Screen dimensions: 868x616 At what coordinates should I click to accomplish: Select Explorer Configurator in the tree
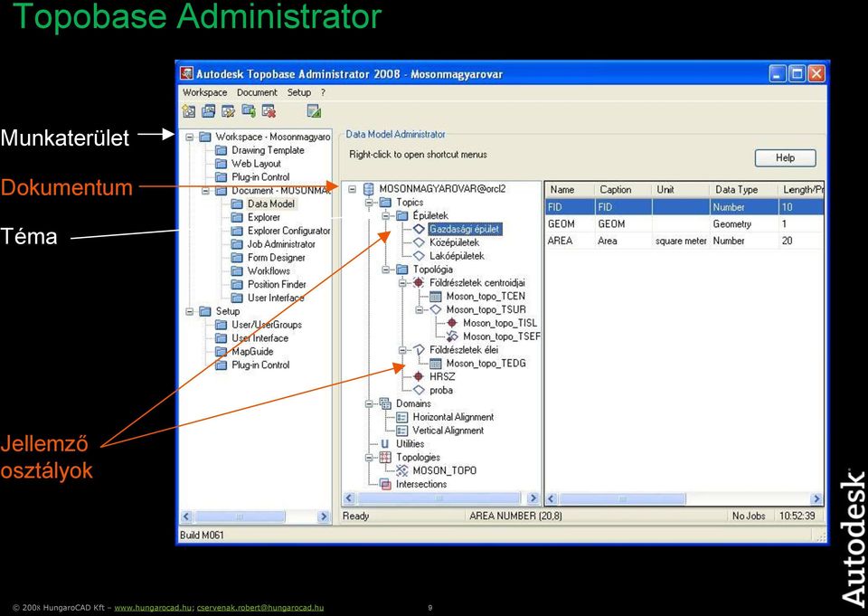point(288,231)
